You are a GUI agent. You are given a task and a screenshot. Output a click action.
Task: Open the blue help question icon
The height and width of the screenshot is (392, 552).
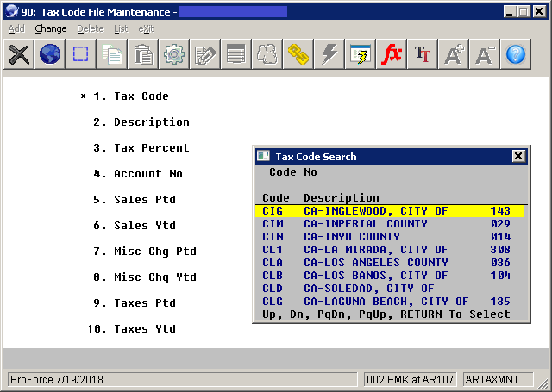[x=516, y=54]
